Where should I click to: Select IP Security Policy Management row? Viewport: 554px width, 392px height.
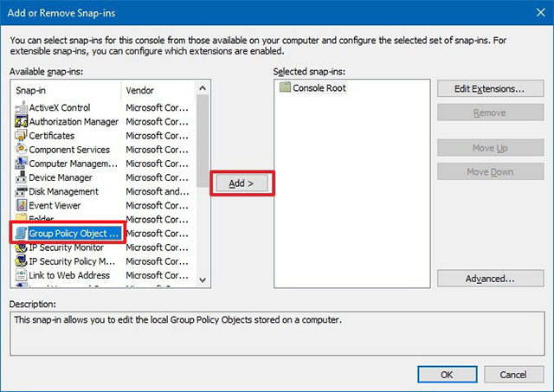[72, 261]
